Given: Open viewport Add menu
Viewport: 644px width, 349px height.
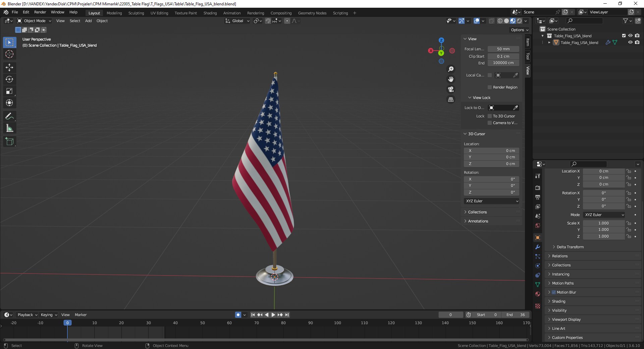Looking at the screenshot, I should (88, 21).
